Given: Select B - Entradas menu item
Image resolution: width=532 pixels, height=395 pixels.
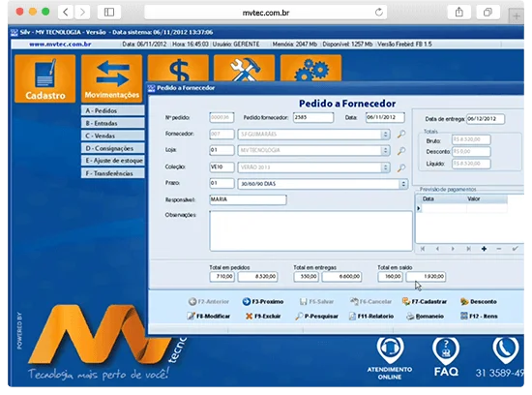Looking at the screenshot, I should [112, 123].
